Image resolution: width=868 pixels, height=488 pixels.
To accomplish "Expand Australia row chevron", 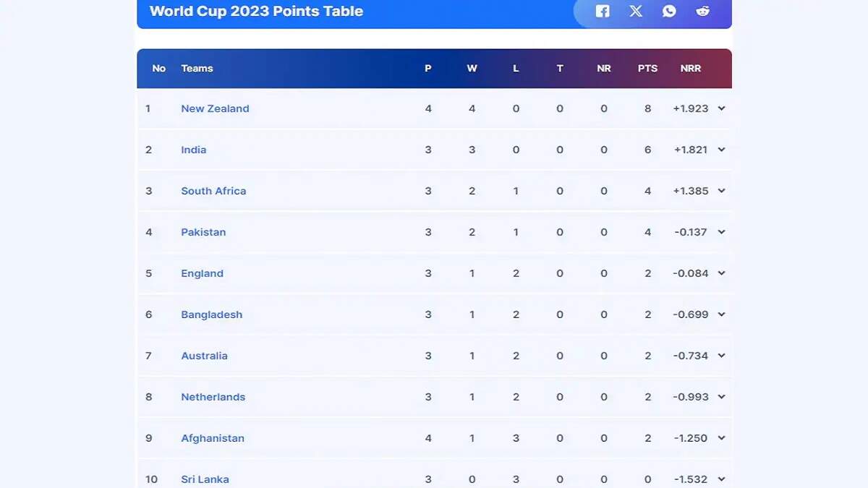I will click(721, 356).
